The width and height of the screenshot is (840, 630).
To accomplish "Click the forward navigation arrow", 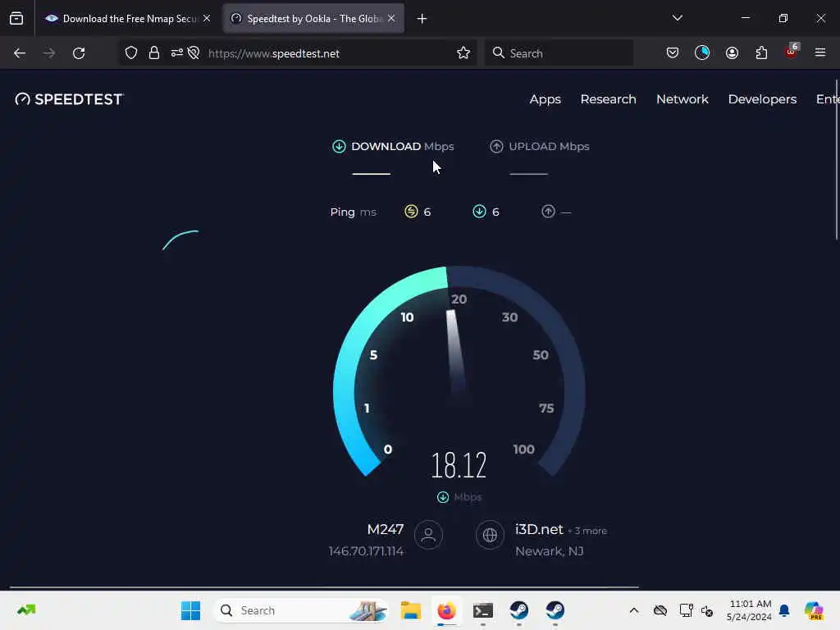I will click(x=49, y=53).
